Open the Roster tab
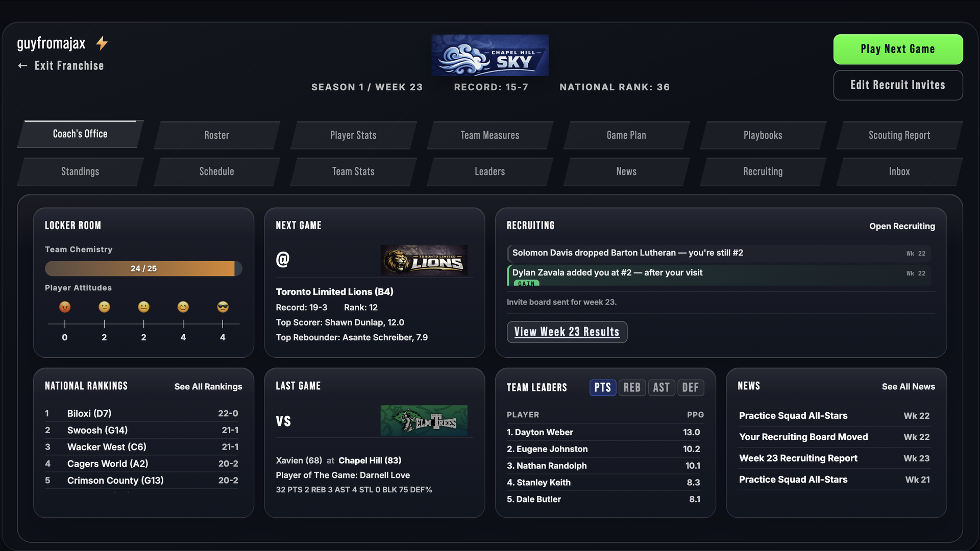Screen dimensions: 980x551 [x=217, y=135]
